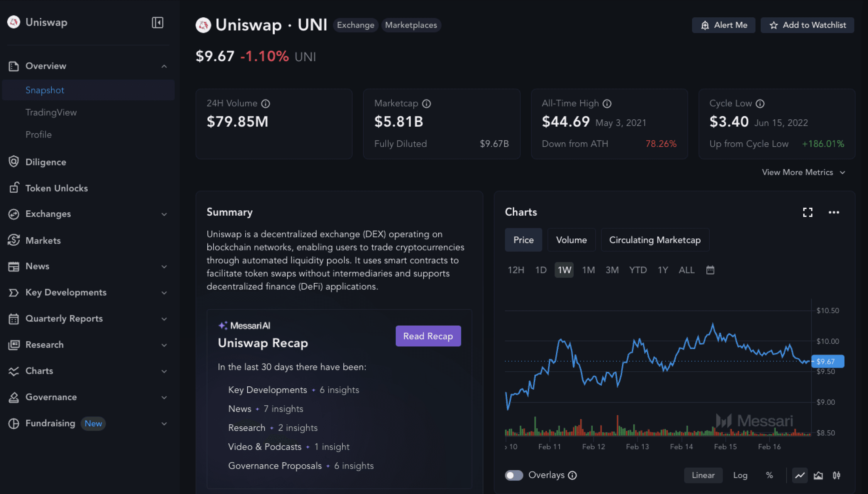
Task: Open Key Developments 6 insights link
Action: coord(294,390)
